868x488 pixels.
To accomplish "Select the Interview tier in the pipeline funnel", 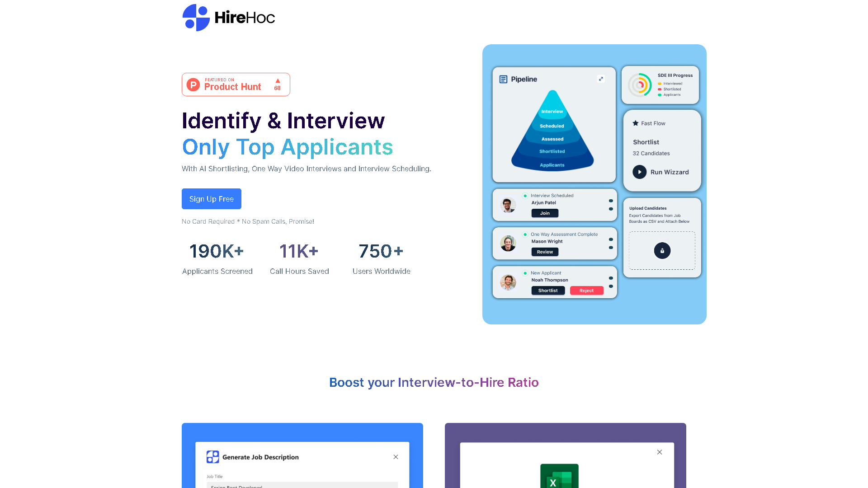I will click(x=552, y=111).
